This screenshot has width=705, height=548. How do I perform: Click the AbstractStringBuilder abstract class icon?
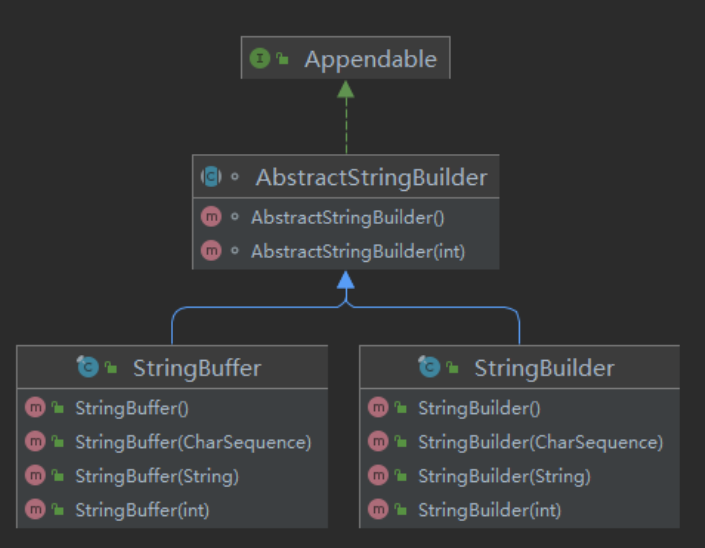211,178
